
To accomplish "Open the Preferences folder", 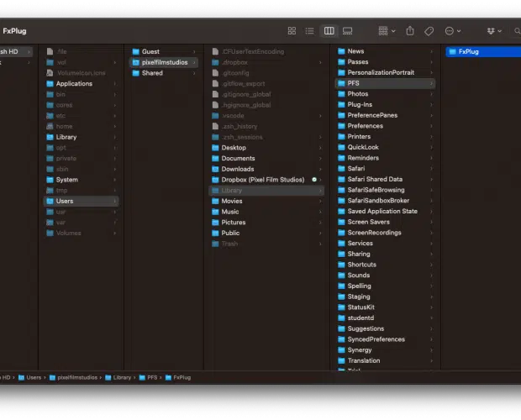I will (385, 126).
